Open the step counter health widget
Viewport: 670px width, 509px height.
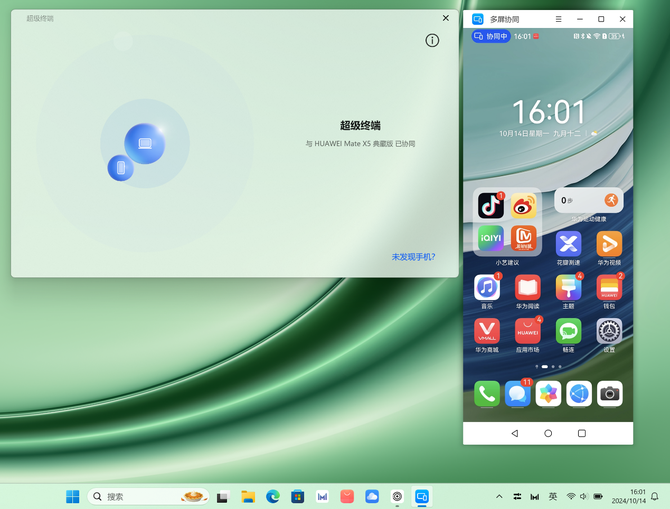point(589,200)
